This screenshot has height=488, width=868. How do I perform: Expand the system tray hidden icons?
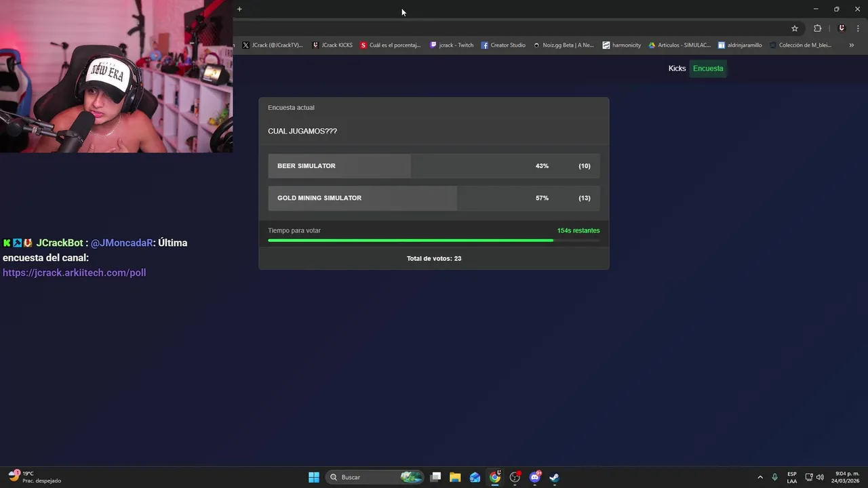(760, 477)
